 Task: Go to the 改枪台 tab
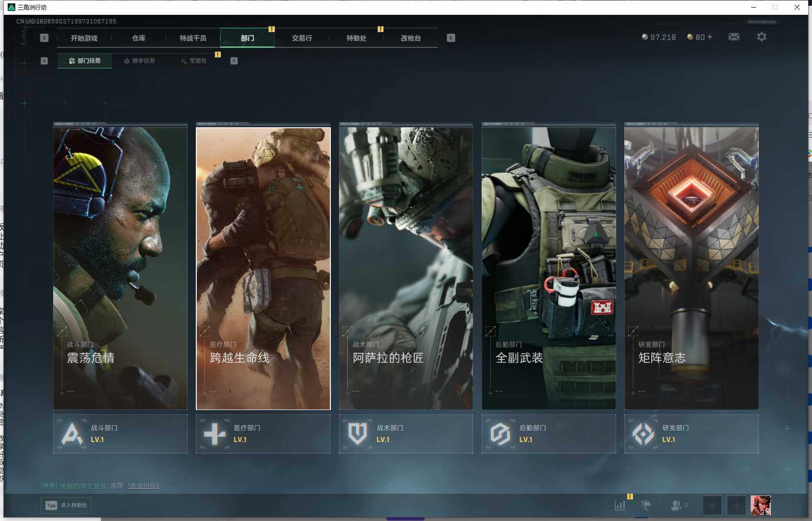click(x=410, y=38)
